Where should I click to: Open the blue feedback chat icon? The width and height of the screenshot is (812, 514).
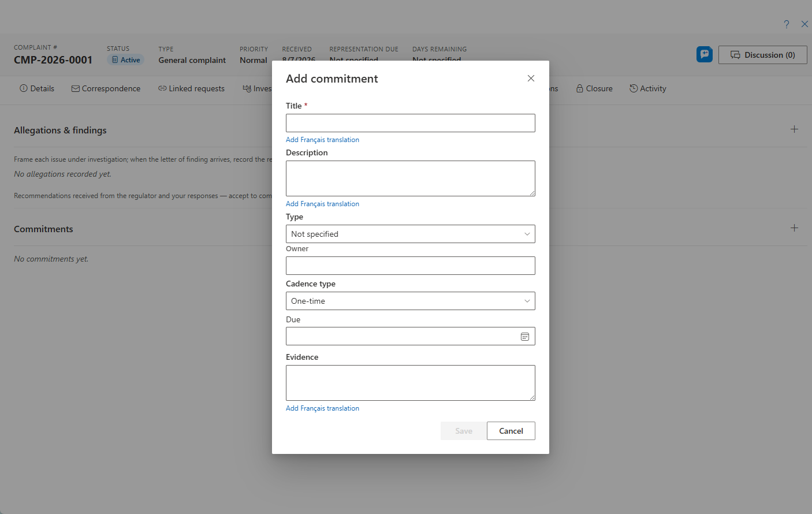coord(705,54)
